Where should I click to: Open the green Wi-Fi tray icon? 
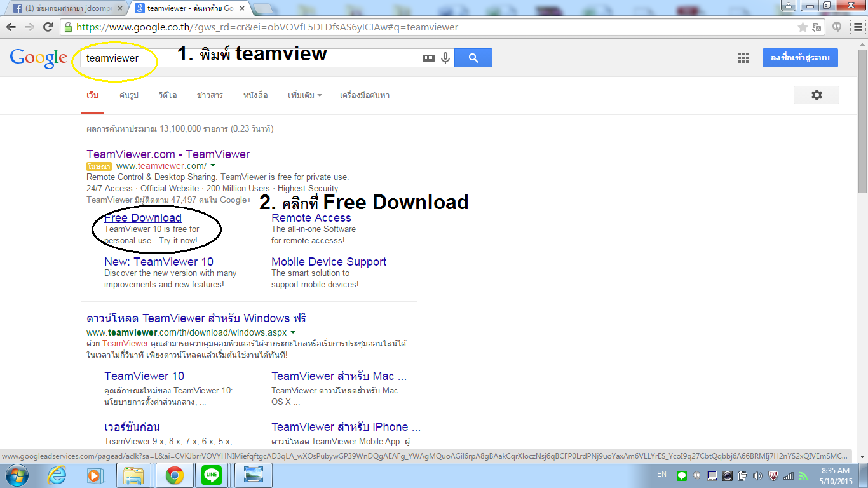pyautogui.click(x=803, y=476)
